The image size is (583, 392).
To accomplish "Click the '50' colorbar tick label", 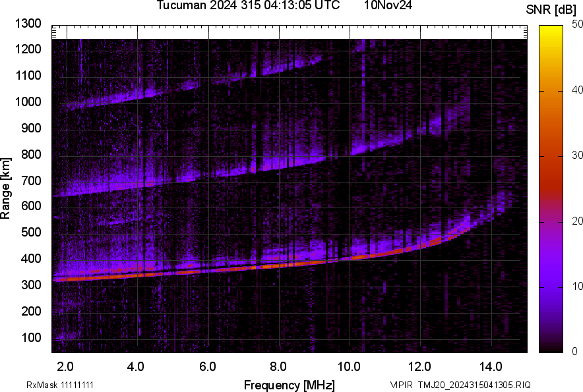I will click(577, 24).
